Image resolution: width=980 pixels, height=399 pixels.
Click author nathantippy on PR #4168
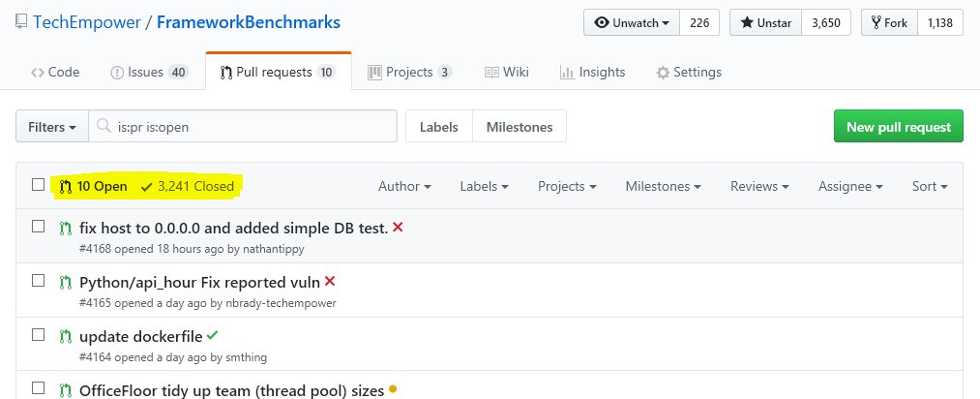pyautogui.click(x=274, y=249)
